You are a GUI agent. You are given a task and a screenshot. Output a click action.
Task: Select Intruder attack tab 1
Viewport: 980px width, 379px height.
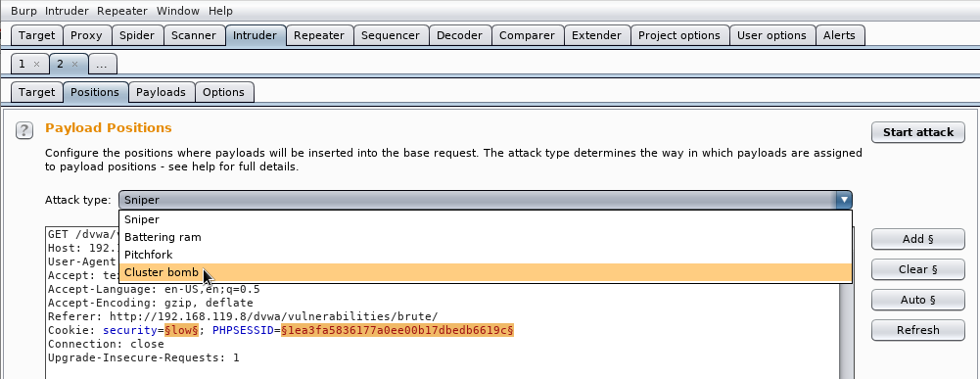[23, 64]
